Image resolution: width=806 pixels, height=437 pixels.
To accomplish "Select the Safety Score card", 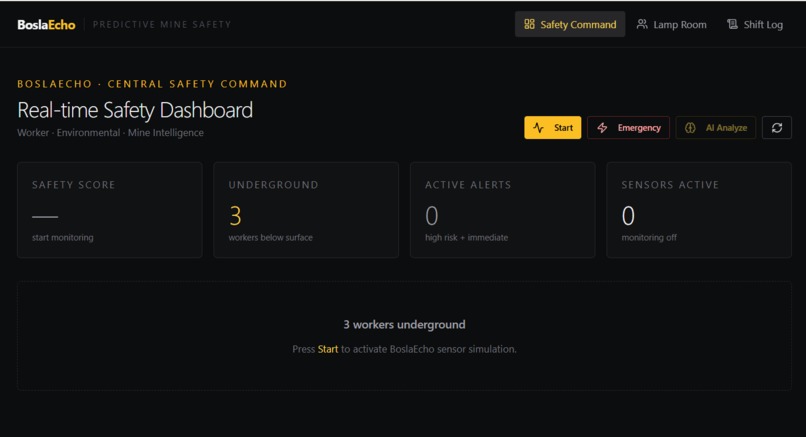I will (x=109, y=210).
